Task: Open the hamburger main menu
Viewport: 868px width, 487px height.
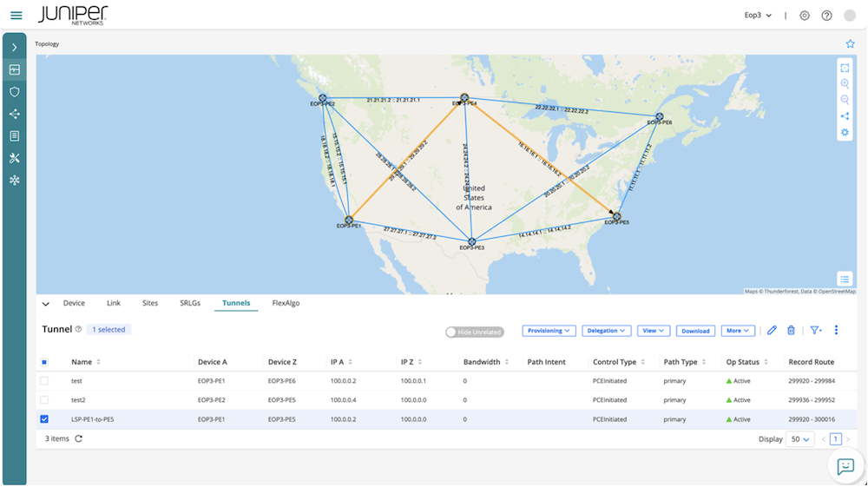Action: point(16,16)
